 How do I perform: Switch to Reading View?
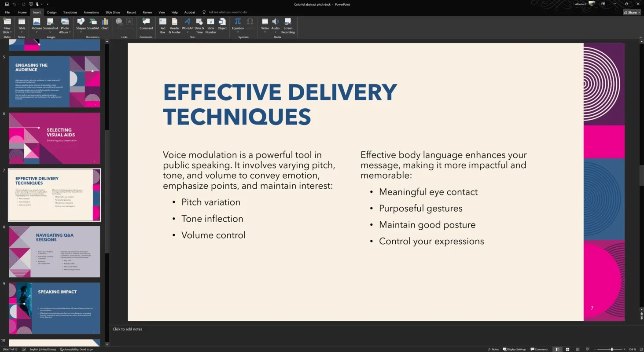578,349
